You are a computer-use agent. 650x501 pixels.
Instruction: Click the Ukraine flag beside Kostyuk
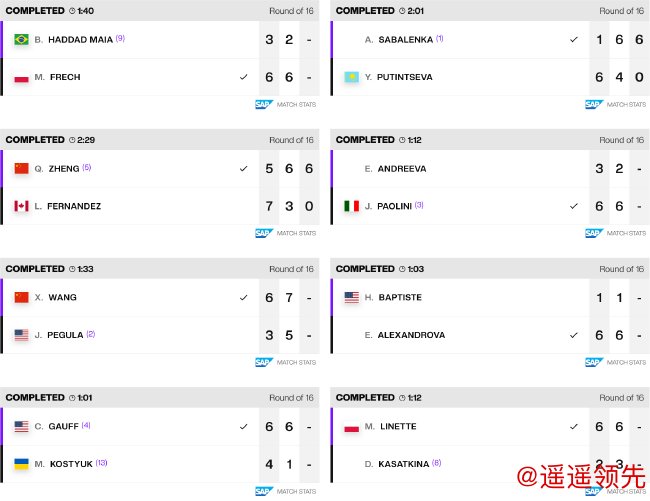click(21, 464)
